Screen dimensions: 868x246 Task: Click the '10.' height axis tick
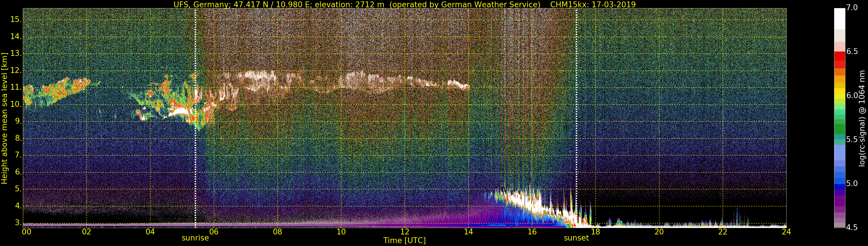click(x=16, y=104)
